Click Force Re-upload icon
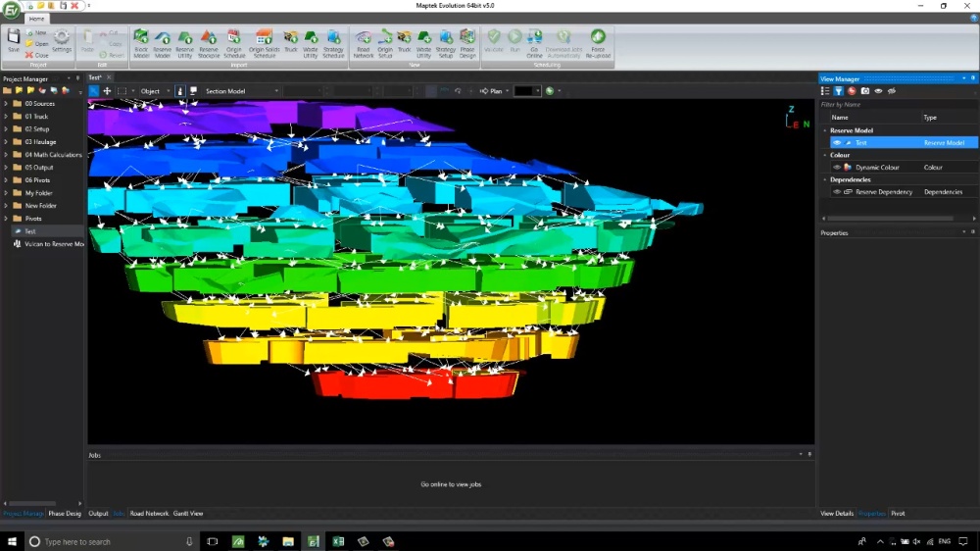The width and height of the screenshot is (980, 551). tap(598, 43)
